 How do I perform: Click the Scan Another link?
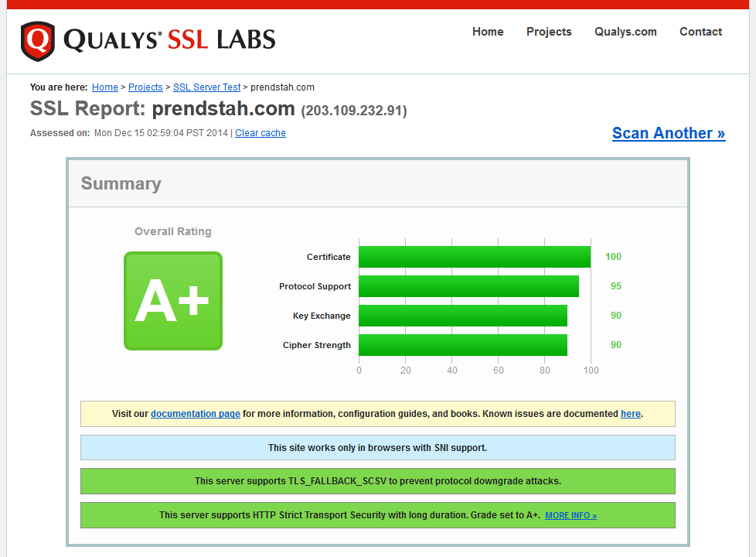(x=669, y=133)
